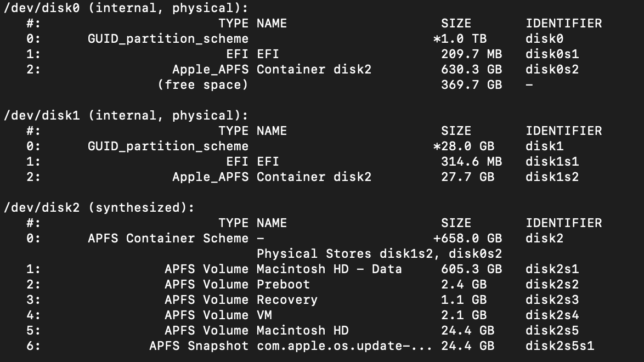
Task: Click the /dev/disk1 header line
Action: 126,116
